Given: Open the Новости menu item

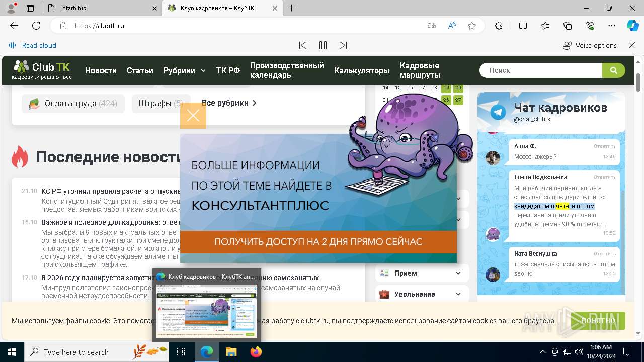Looking at the screenshot, I should click(x=101, y=70).
